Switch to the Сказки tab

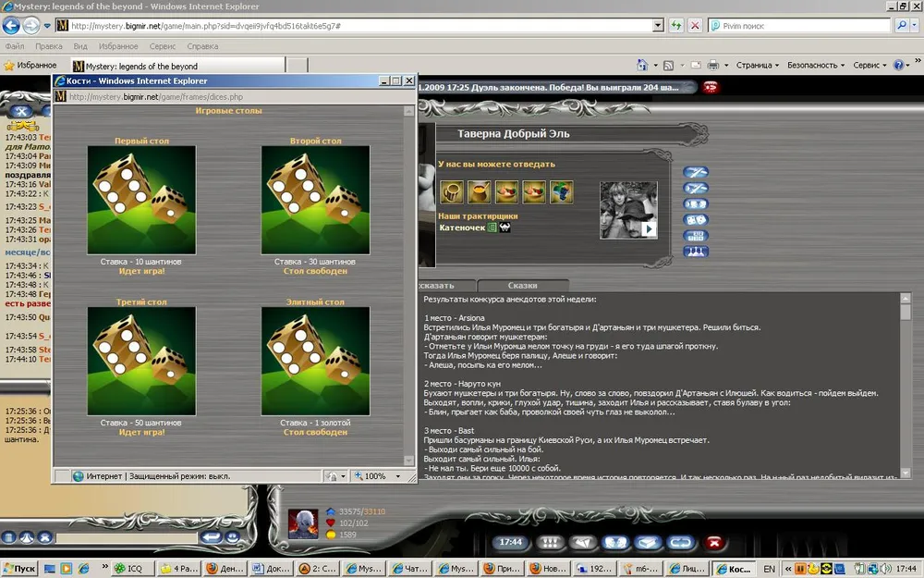click(x=522, y=286)
